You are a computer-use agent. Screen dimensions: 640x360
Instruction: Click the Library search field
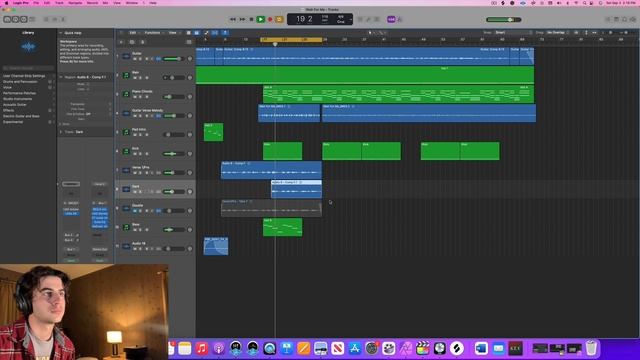(x=28, y=68)
